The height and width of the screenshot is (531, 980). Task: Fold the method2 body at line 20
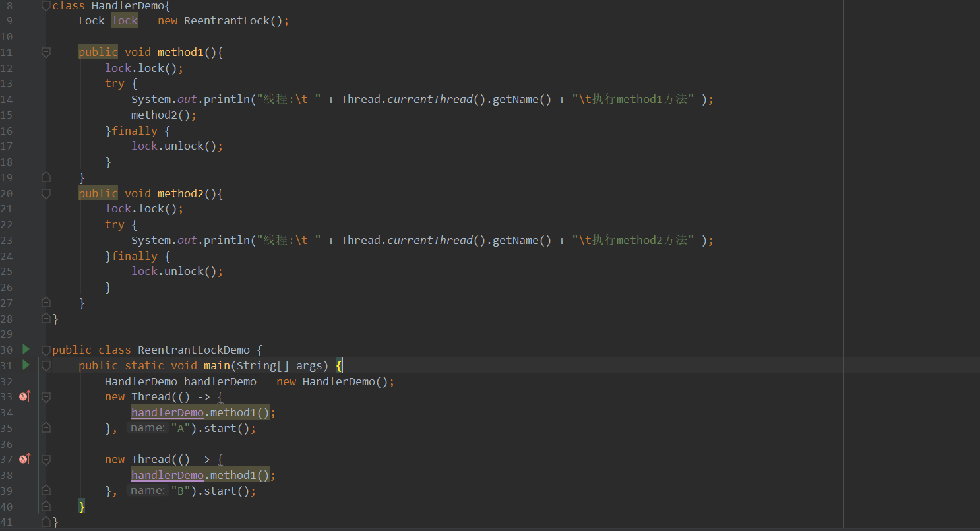(x=46, y=193)
